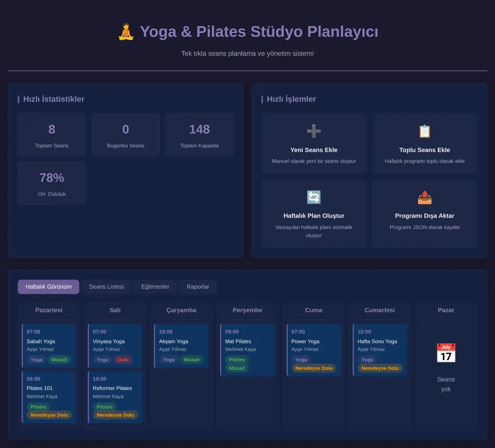
Task: Click the Pazartesi column header
Action: [x=49, y=310]
